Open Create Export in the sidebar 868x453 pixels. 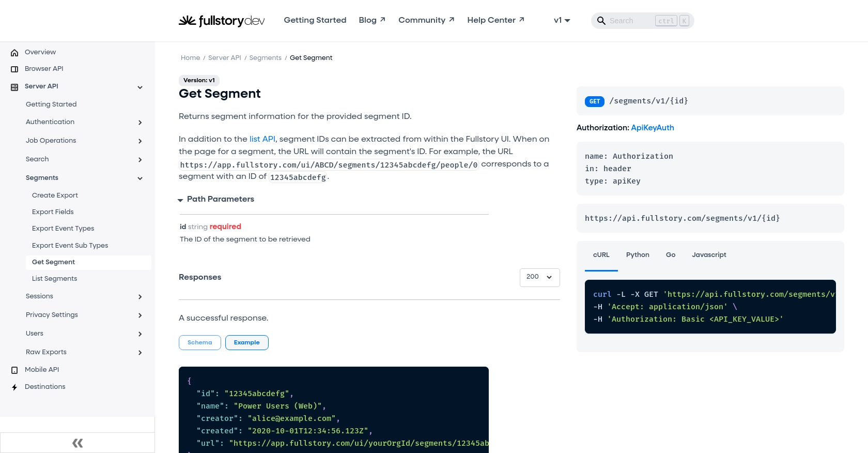[55, 195]
